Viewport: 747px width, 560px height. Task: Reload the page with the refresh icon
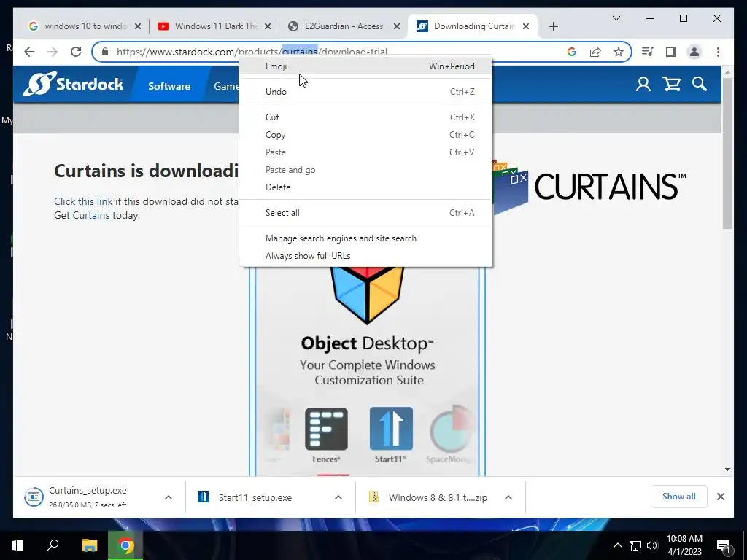(76, 52)
